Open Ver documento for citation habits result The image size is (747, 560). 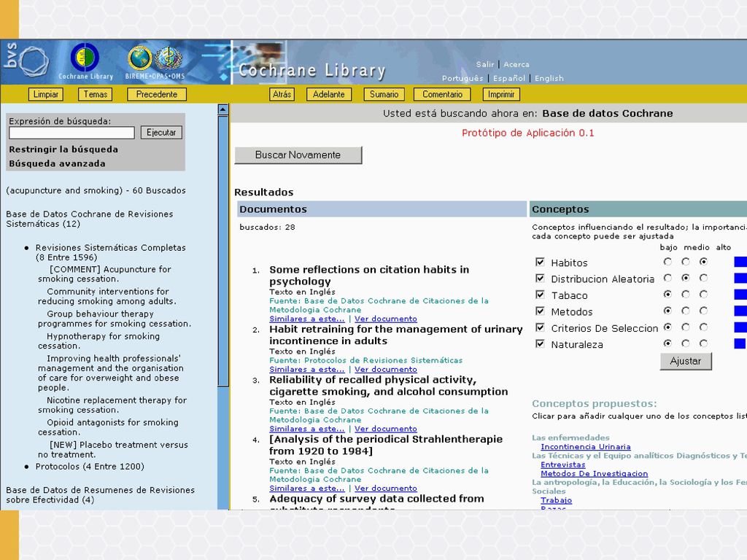pos(386,319)
